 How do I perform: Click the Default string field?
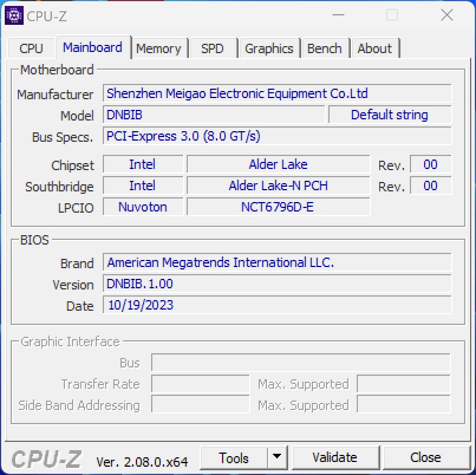390,115
